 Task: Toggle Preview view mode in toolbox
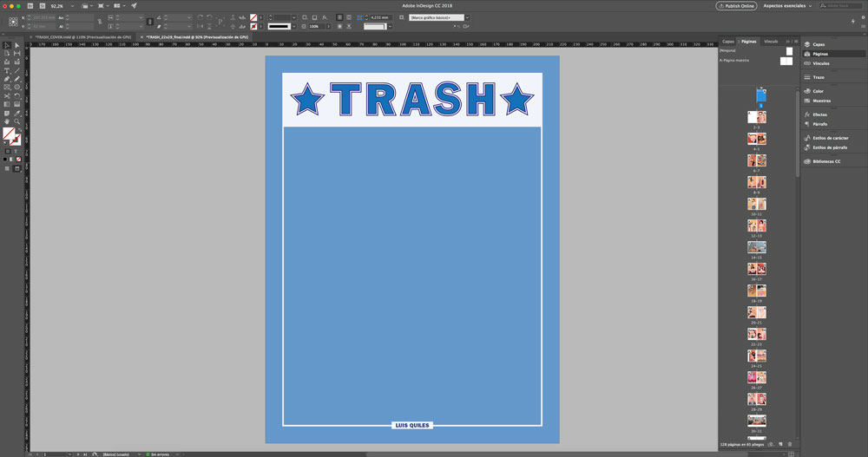pos(16,169)
